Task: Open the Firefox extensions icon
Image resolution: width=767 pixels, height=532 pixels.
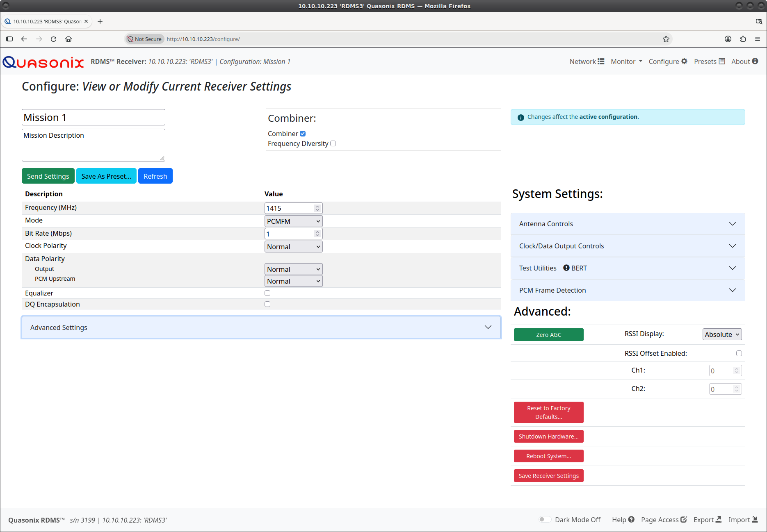Action: coord(743,39)
